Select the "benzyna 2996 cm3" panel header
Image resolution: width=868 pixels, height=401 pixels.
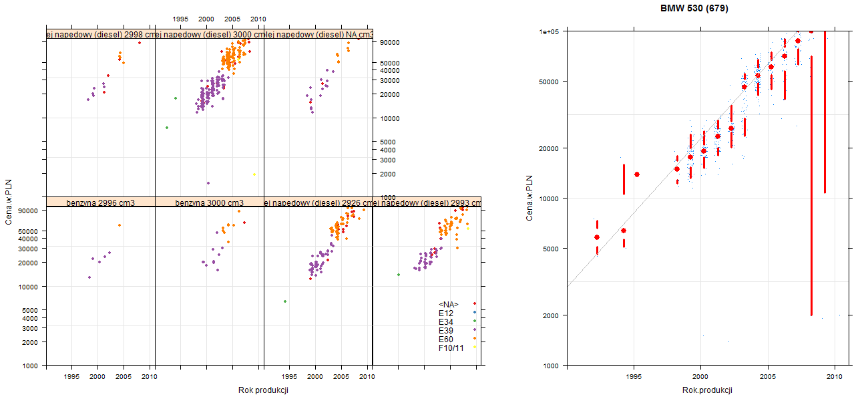click(x=101, y=203)
